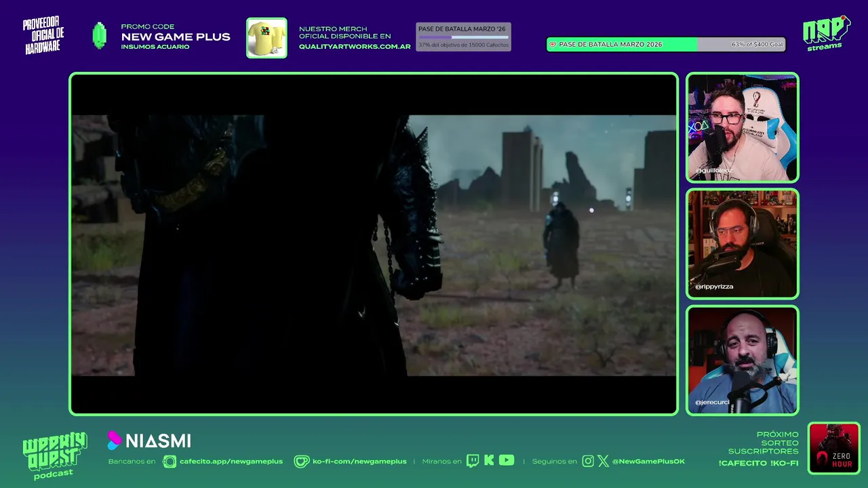Click 'PRÓXIMO SORTEO SUSCRIPTORES' text
Image resolution: width=868 pixels, height=488 pixels.
(x=764, y=443)
